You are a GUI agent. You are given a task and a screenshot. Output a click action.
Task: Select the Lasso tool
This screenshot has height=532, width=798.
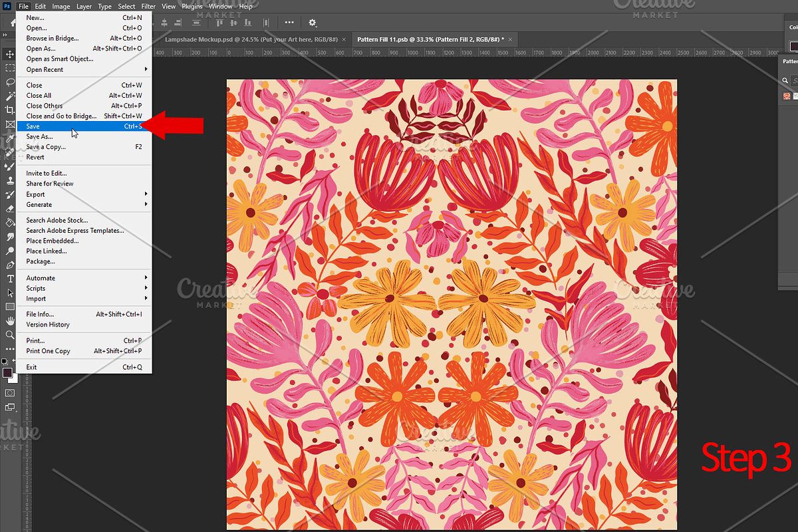coord(10,82)
